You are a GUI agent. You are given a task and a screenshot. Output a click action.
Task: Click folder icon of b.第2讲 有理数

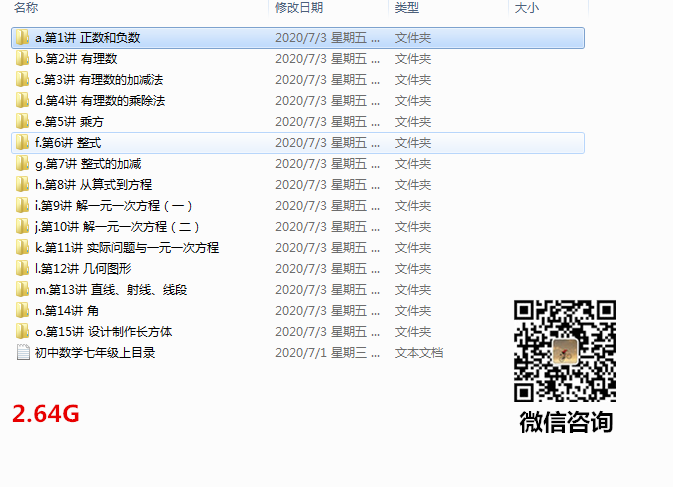pos(22,59)
